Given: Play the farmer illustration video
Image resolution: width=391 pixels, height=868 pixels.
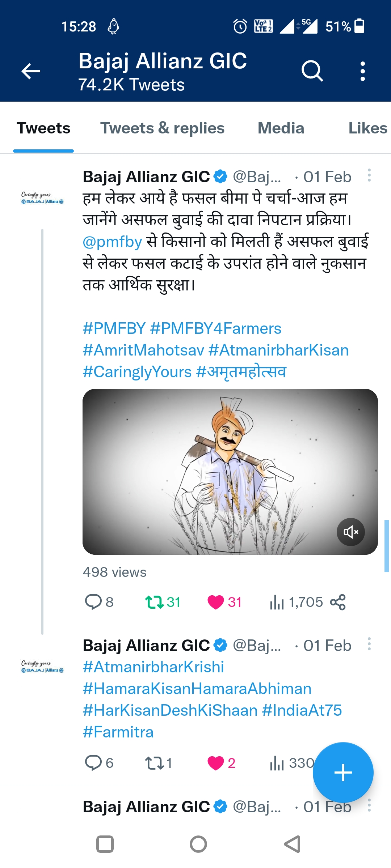Looking at the screenshot, I should pyautogui.click(x=230, y=472).
